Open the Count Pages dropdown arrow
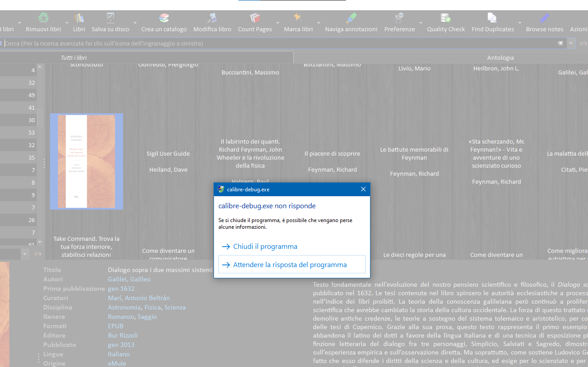The image size is (588, 367). click(277, 22)
